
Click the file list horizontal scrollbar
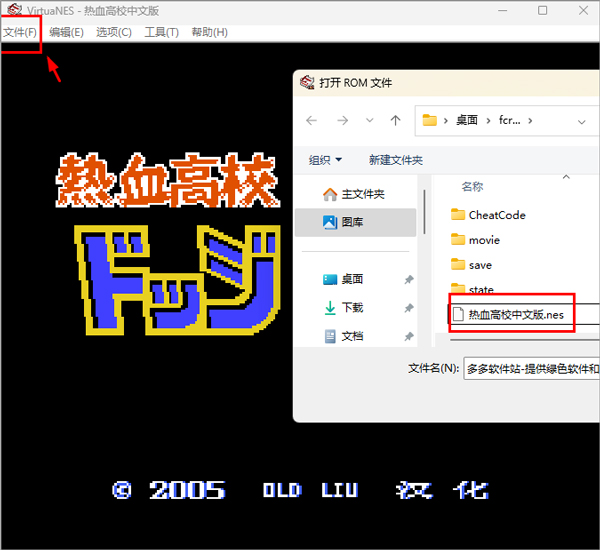point(525,340)
